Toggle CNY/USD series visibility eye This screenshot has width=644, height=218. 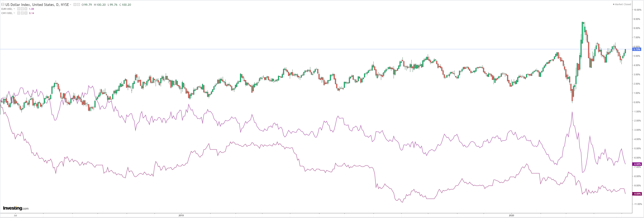[x=19, y=13]
